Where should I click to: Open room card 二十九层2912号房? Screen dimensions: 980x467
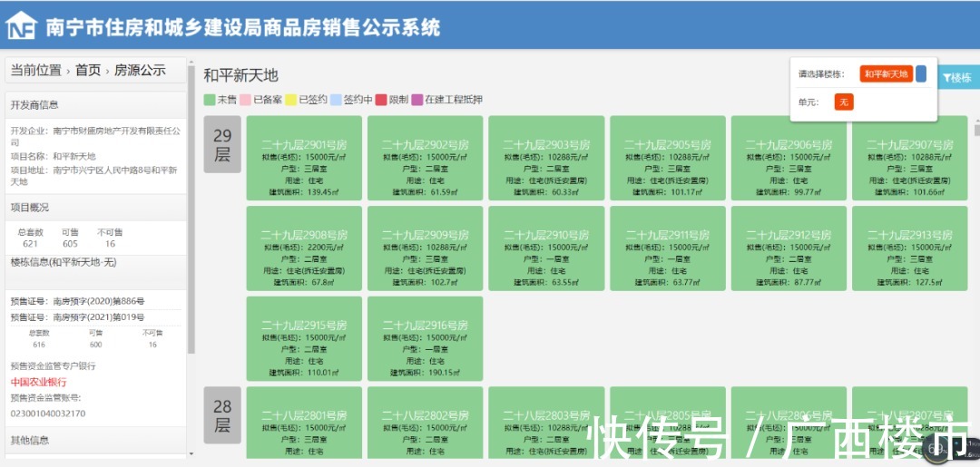tap(789, 248)
